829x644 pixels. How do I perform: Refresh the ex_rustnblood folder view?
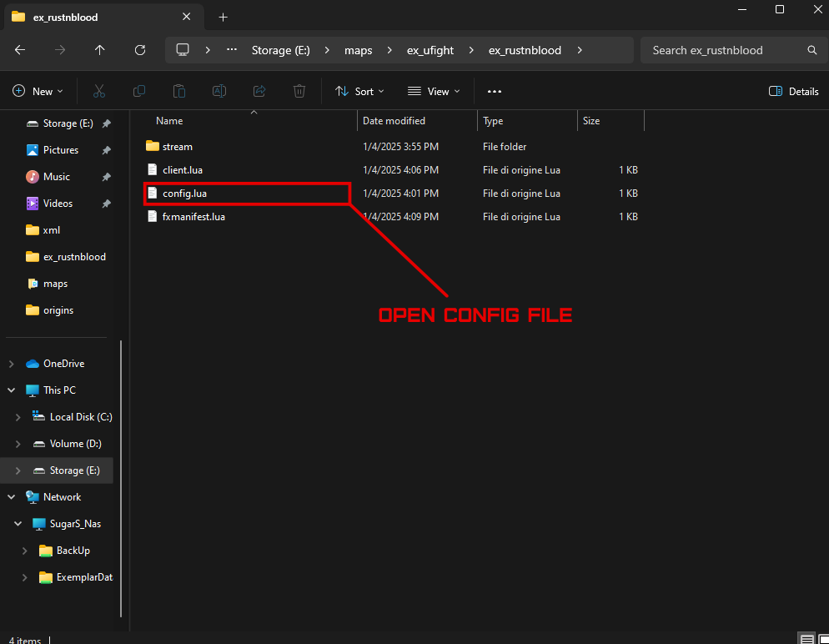pyautogui.click(x=140, y=50)
